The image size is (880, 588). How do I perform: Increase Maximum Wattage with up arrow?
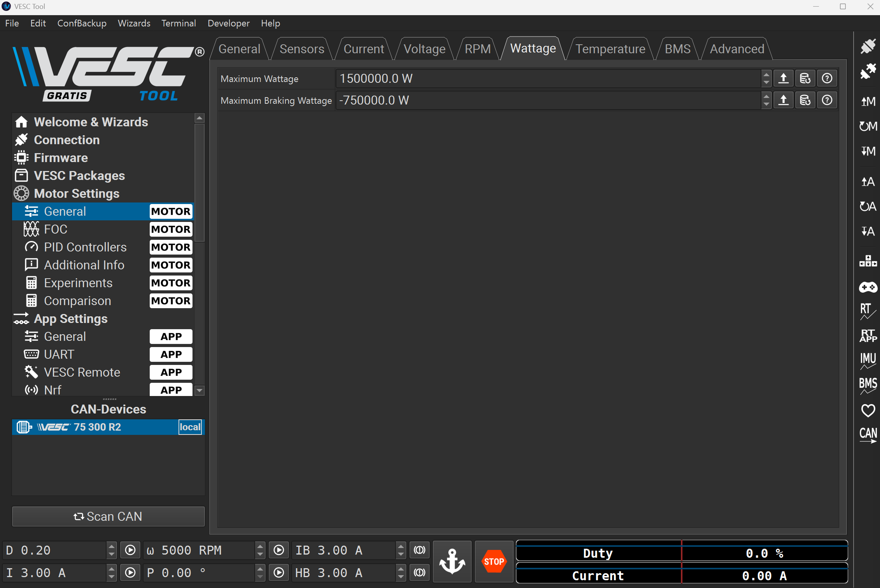tap(766, 74)
